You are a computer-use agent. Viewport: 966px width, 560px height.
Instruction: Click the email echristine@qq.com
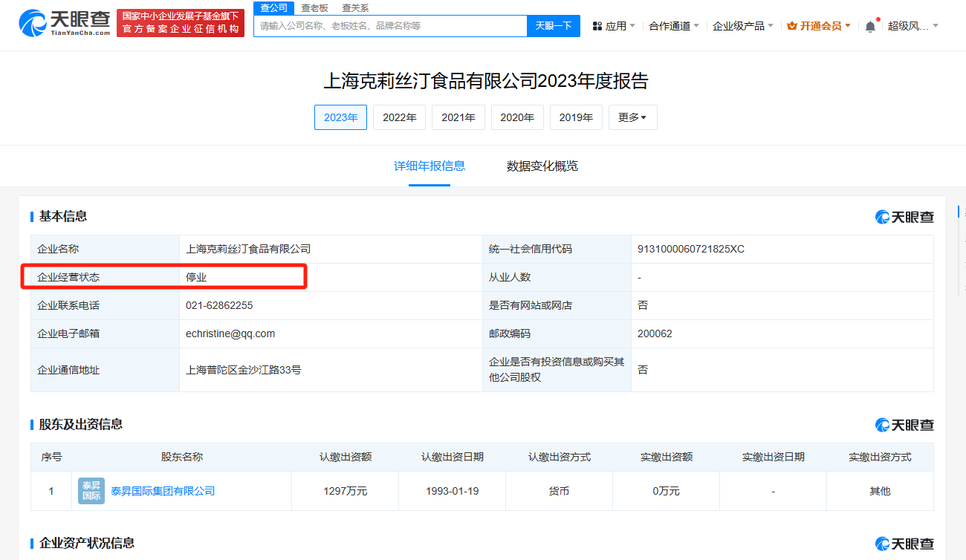pyautogui.click(x=230, y=333)
